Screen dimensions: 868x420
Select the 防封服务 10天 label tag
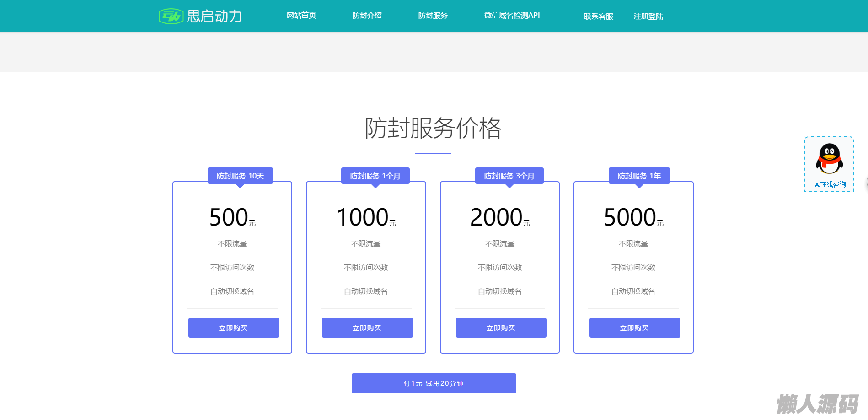pyautogui.click(x=240, y=176)
